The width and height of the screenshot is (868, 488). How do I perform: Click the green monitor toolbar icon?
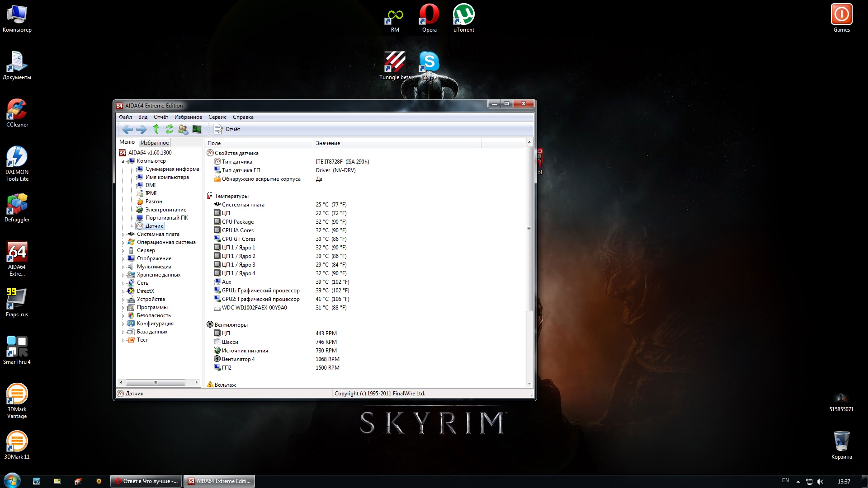[x=197, y=130]
